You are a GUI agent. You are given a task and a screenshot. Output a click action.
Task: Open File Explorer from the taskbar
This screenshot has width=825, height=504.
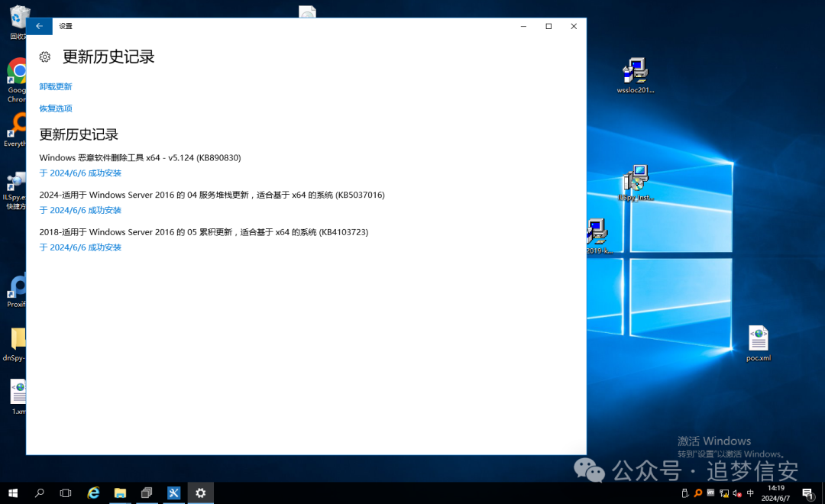[120, 493]
